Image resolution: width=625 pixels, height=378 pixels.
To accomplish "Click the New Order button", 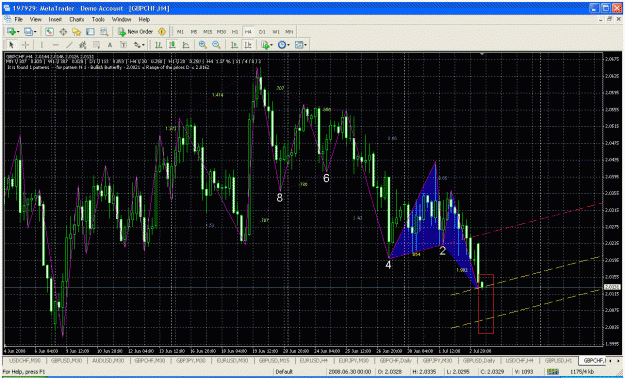I will click(x=135, y=32).
